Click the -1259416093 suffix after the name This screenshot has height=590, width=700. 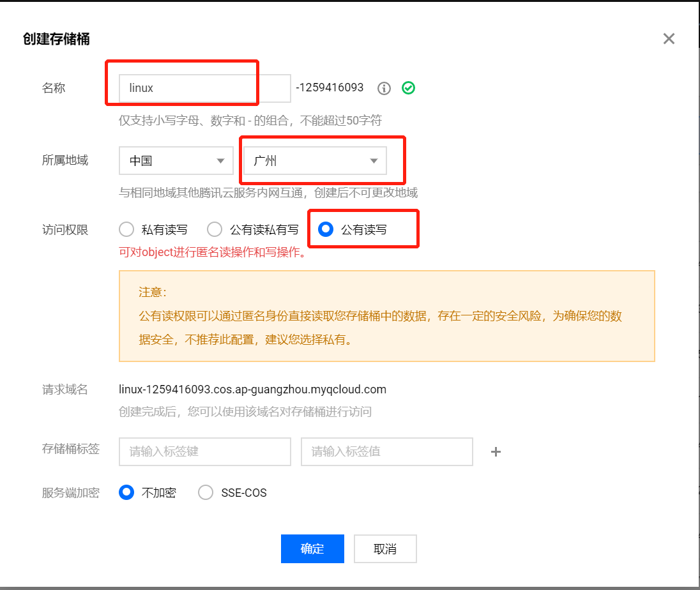[330, 87]
